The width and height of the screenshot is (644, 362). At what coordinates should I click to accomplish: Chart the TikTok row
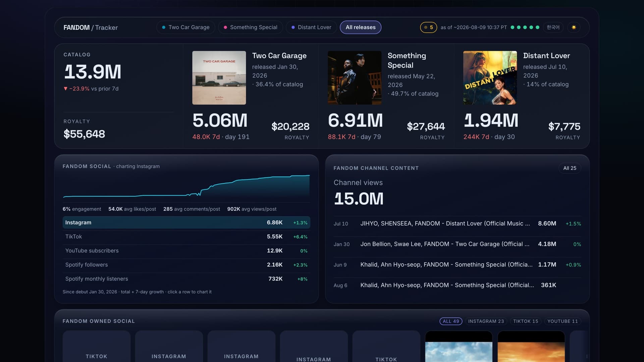[186, 237]
